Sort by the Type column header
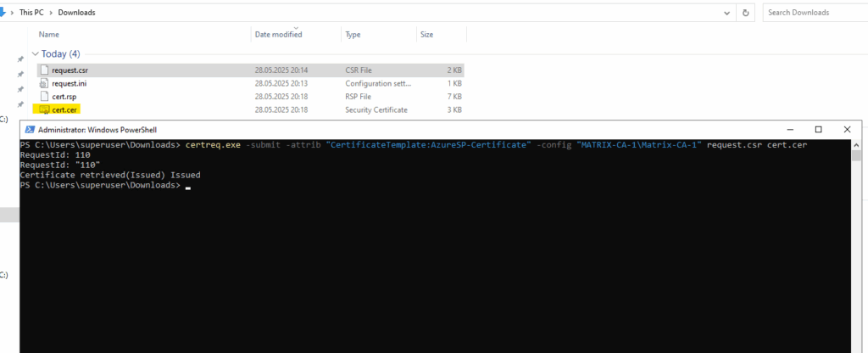This screenshot has height=353, width=868. pos(353,34)
